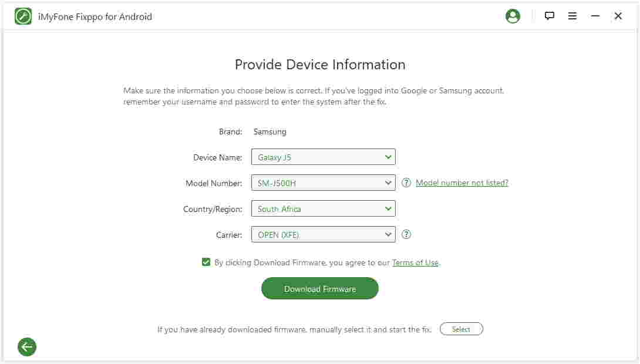The height and width of the screenshot is (364, 640).
Task: Click the Provide Device Information heading
Action: (320, 65)
